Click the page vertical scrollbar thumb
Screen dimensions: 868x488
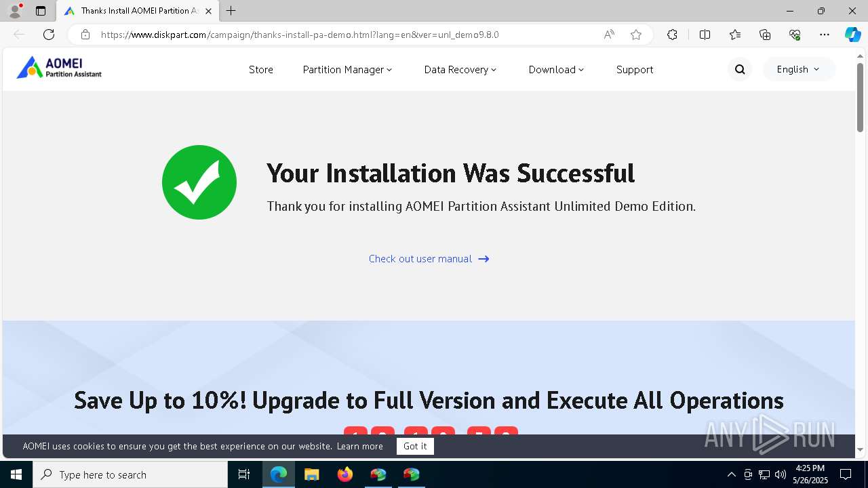[860, 97]
